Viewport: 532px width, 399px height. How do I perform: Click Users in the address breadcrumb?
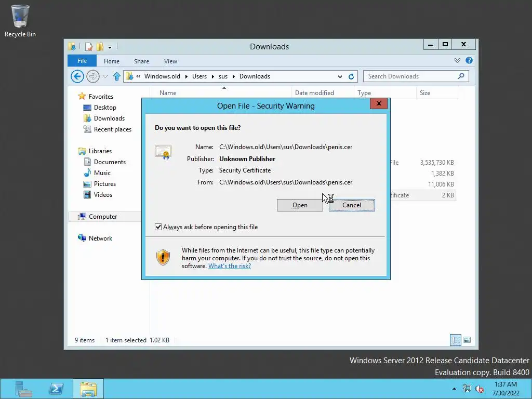click(x=199, y=76)
